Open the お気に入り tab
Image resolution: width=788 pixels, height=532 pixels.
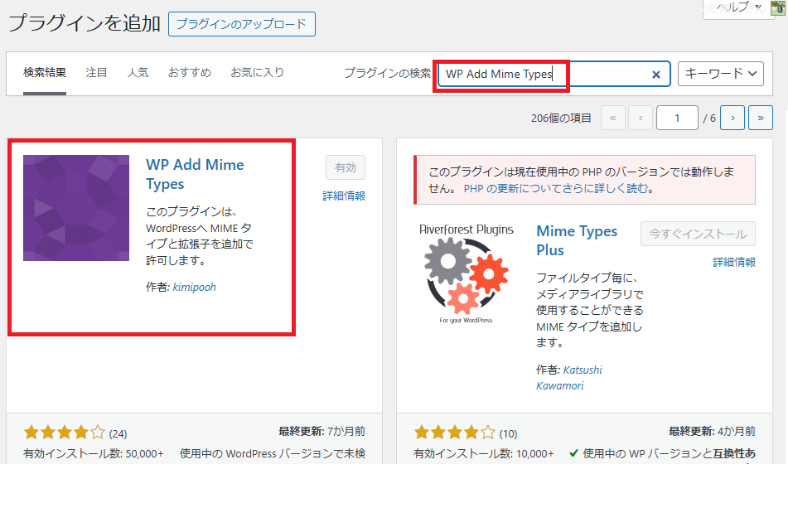tap(258, 73)
